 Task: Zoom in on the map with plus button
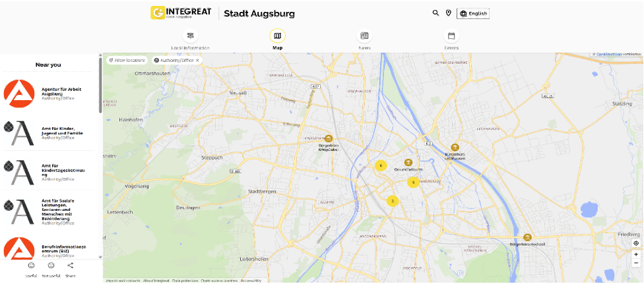[x=636, y=254]
